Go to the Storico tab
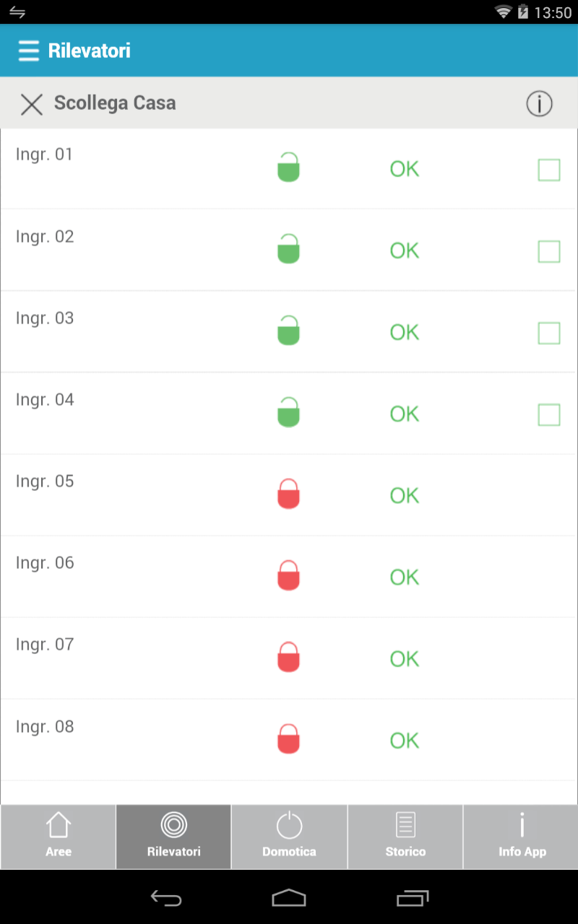Image resolution: width=578 pixels, height=924 pixels. click(x=405, y=837)
